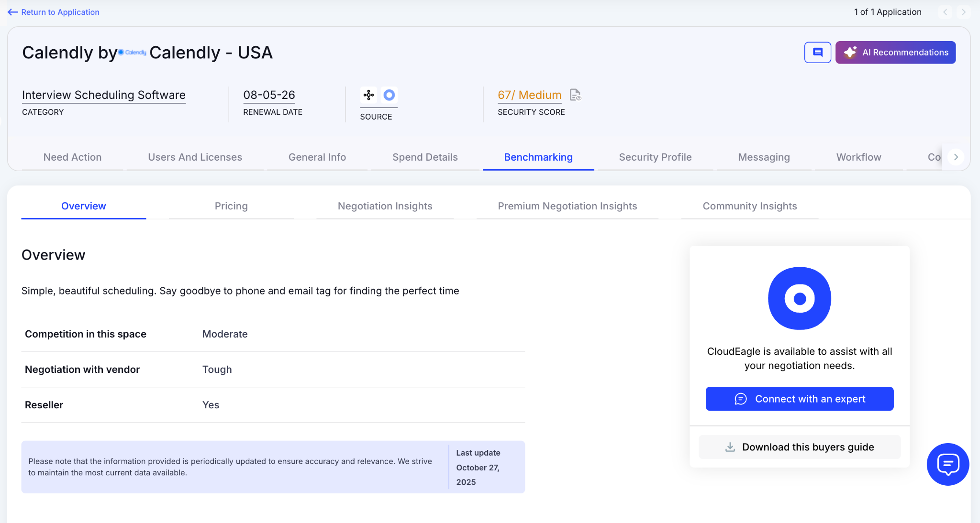Switch to the Pricing sub-tab
The height and width of the screenshot is (523, 980).
pos(231,206)
